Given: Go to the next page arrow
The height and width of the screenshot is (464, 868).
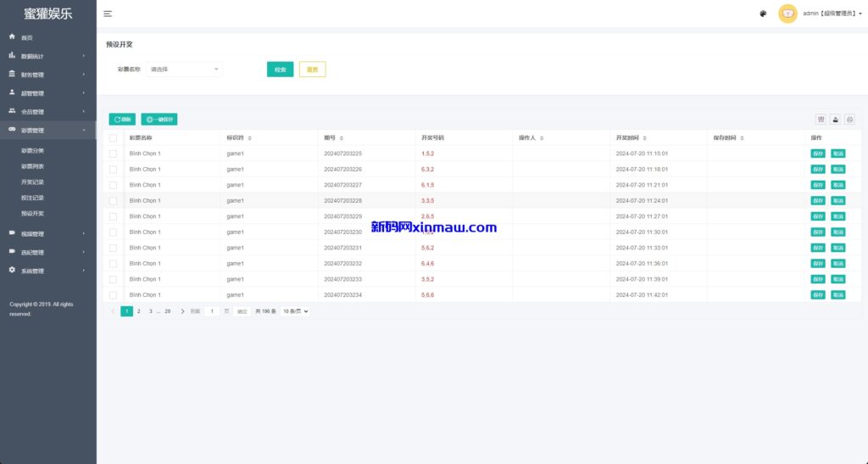Looking at the screenshot, I should [182, 311].
